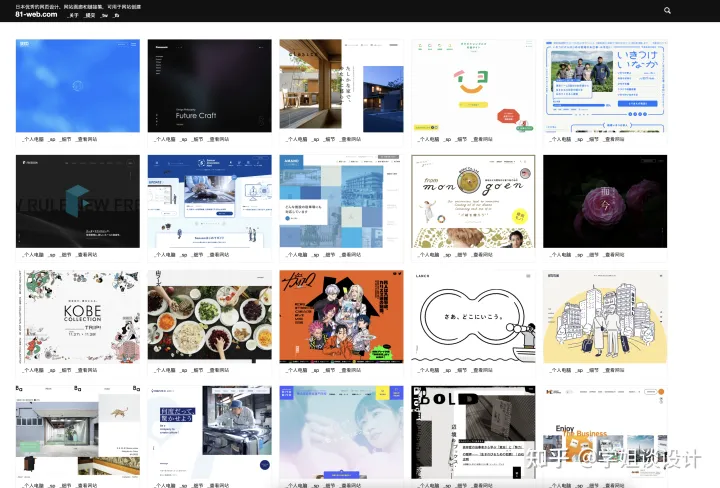The height and width of the screenshot is (488, 720).
Task: Click _查看网站 under the いきつけいなか card
Action: (x=614, y=139)
